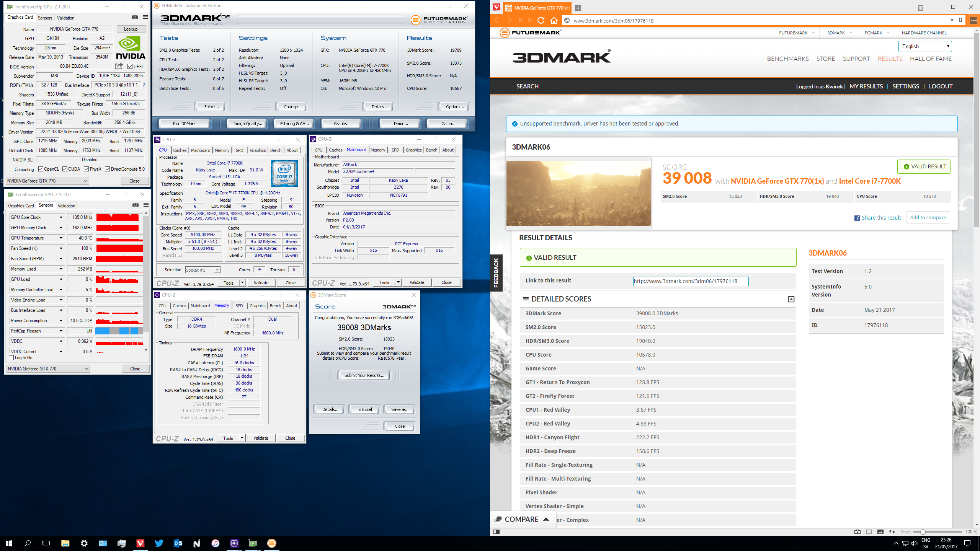
Task: Switch to Sensors tab in top GPU-Z window
Action: coord(45,18)
